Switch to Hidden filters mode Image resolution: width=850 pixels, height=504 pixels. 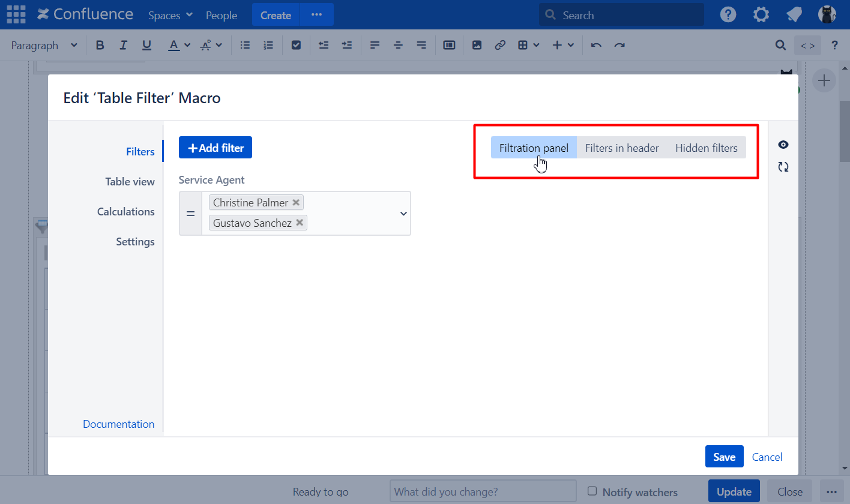[x=706, y=148]
